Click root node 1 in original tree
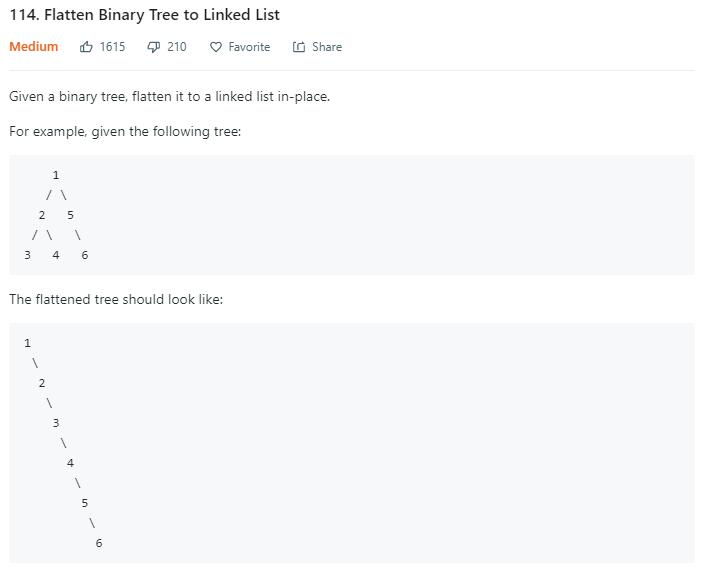 pos(56,175)
